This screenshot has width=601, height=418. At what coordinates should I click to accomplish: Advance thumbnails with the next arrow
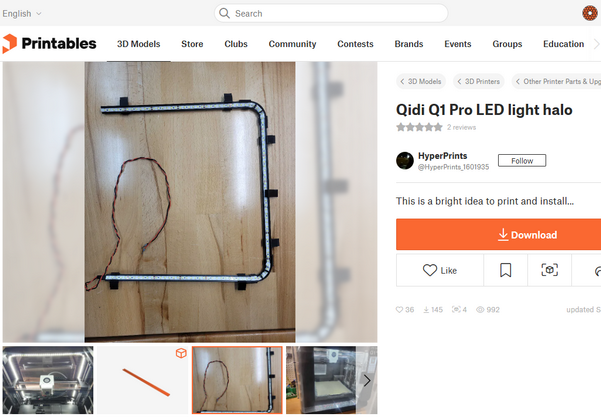(x=367, y=380)
